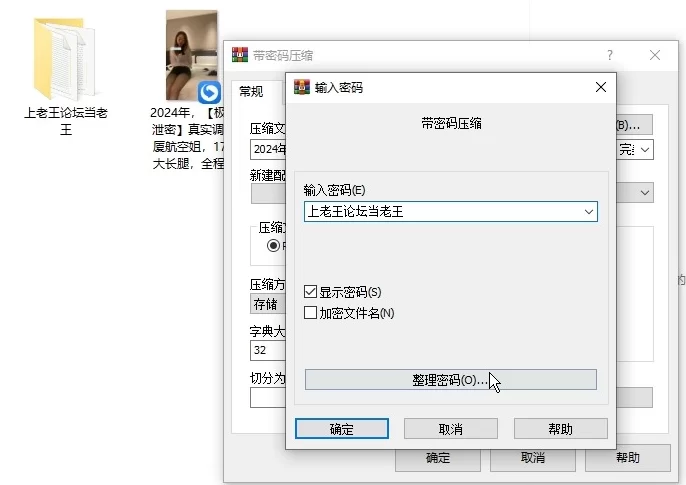The image size is (686, 485).
Task: Close the 输入密码 dialog with the X
Action: coord(600,87)
